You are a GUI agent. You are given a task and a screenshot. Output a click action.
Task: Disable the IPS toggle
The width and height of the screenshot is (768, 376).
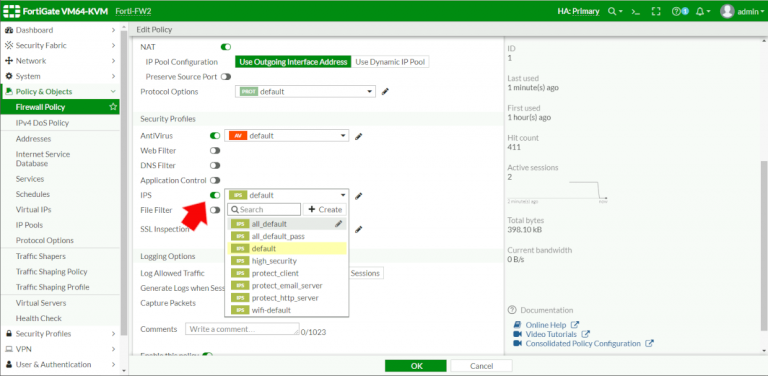215,195
